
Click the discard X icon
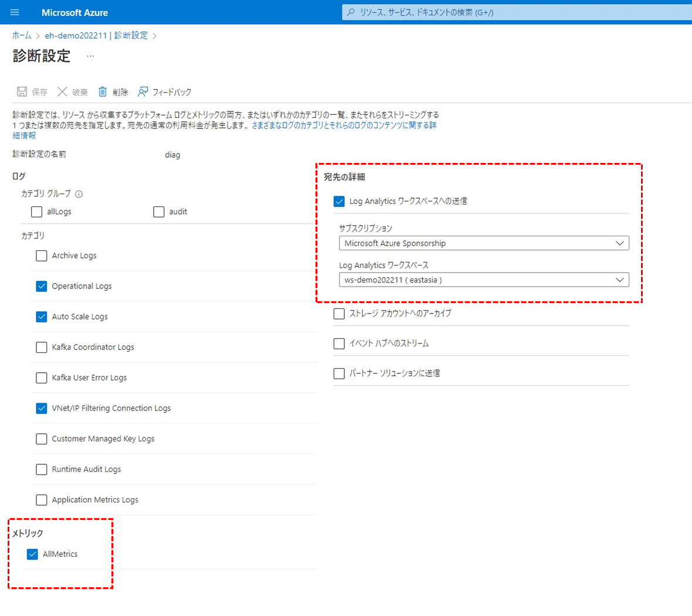point(62,91)
